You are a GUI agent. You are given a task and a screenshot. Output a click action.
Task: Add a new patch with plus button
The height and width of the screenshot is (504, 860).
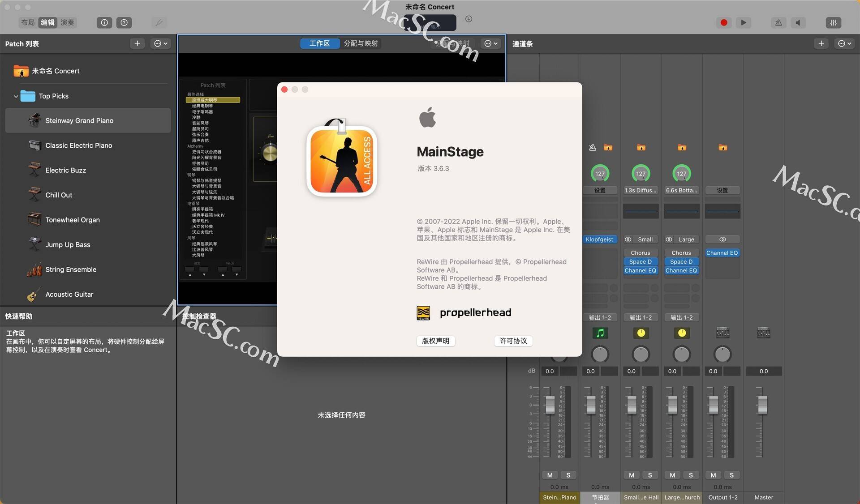[x=138, y=43]
